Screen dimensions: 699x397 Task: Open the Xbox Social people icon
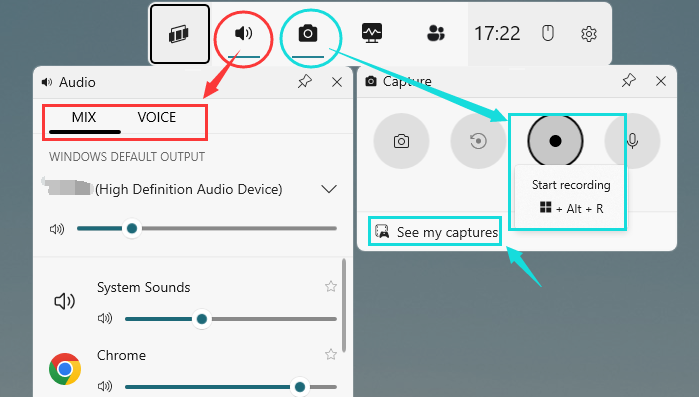click(436, 33)
